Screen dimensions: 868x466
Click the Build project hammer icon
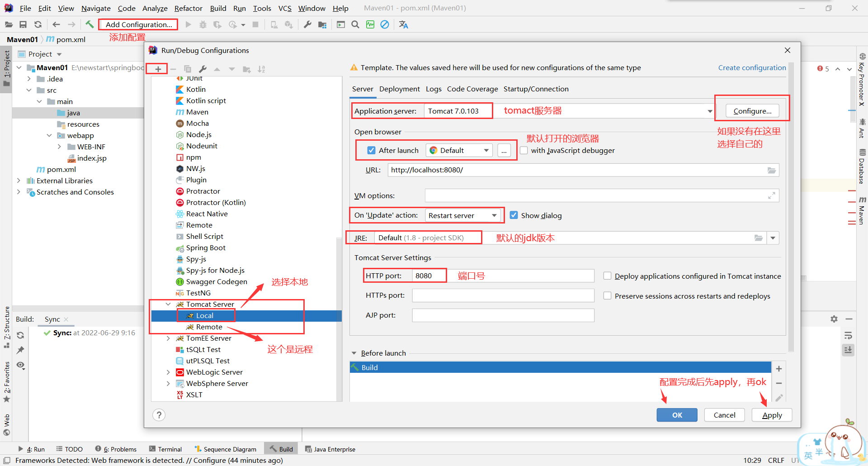point(90,24)
